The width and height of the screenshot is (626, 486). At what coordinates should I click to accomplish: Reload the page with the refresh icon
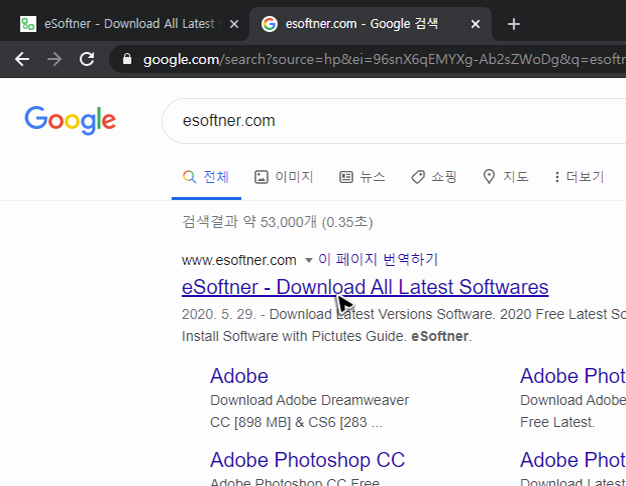[87, 60]
